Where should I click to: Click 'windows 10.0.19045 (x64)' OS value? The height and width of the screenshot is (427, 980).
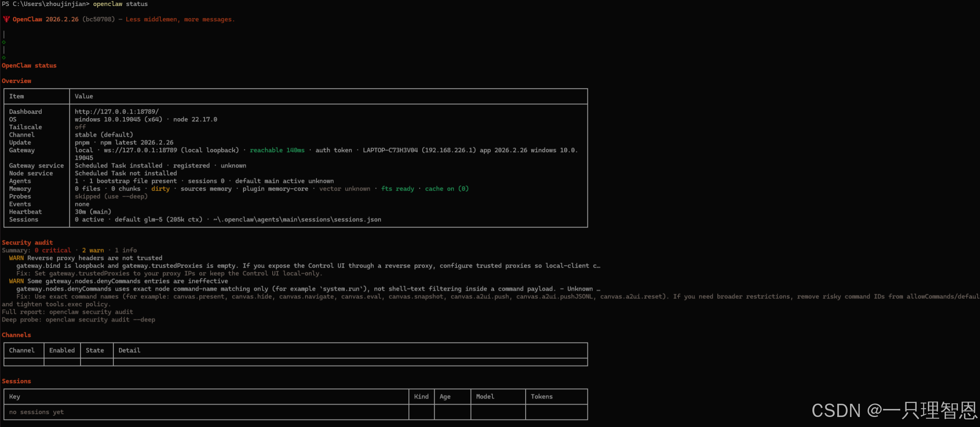pos(118,119)
